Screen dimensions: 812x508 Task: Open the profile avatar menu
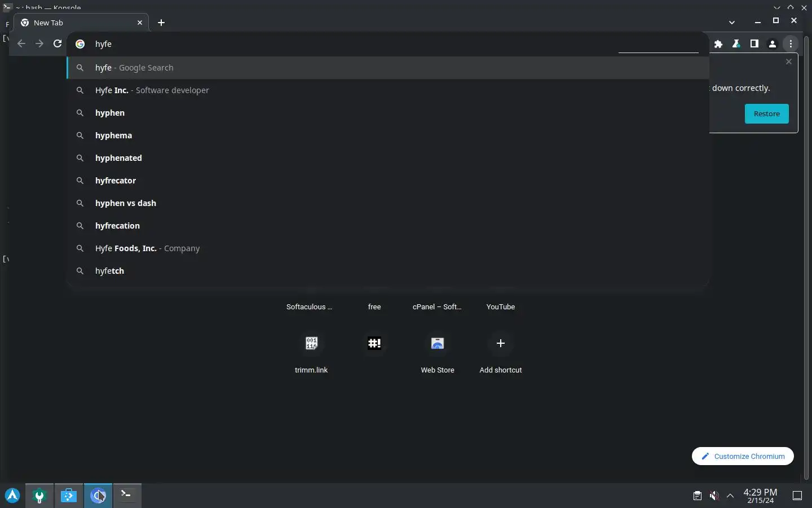coord(773,43)
